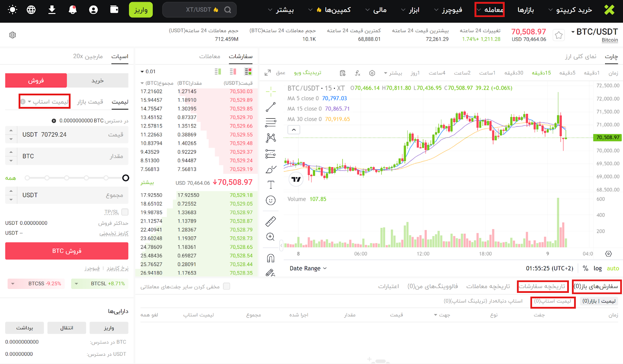
Task: Toggle the light/dark theme sun icon
Action: point(12,10)
